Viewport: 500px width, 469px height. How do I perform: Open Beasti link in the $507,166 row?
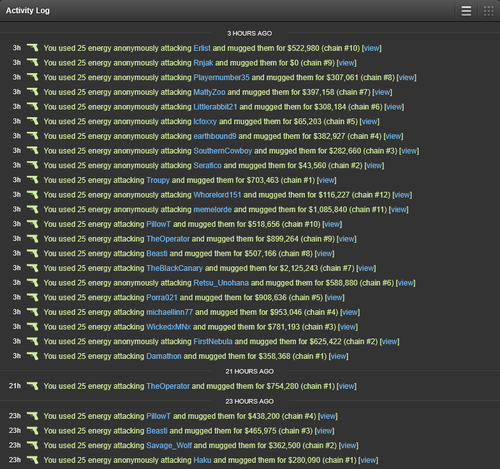[157, 254]
